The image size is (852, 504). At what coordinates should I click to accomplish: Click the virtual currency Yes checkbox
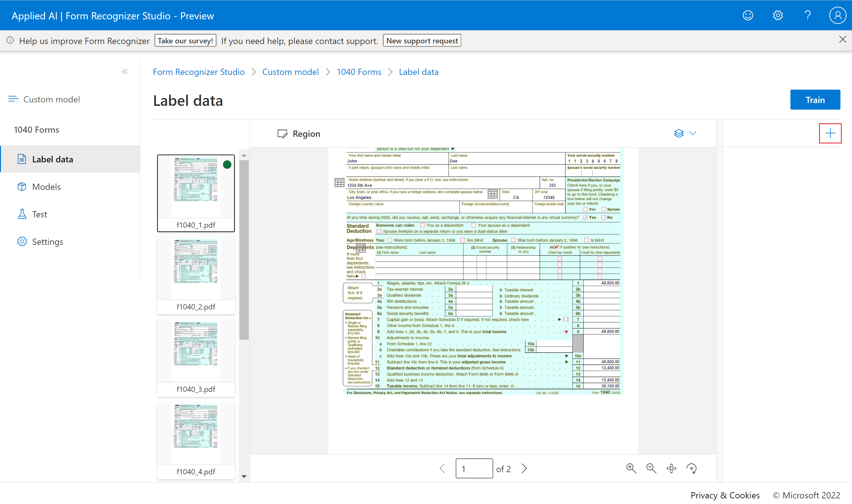[585, 217]
